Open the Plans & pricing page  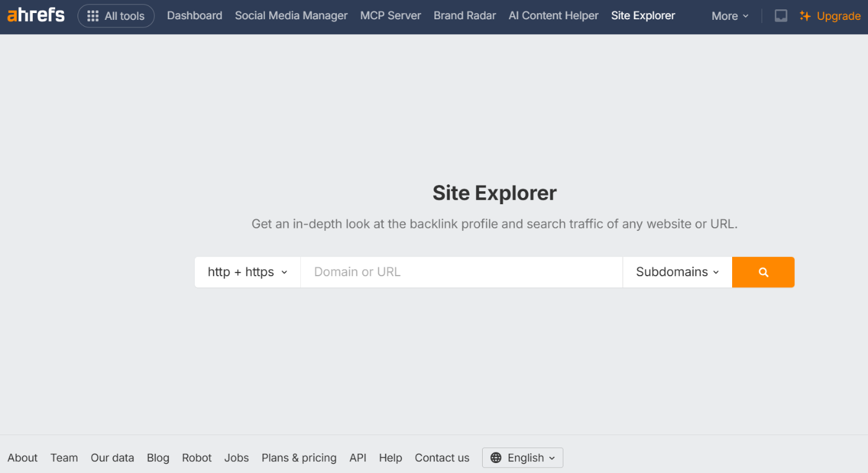[299, 457]
